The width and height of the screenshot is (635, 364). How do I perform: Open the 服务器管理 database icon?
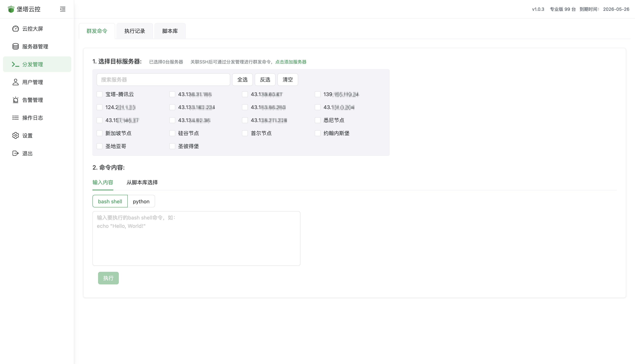16,47
